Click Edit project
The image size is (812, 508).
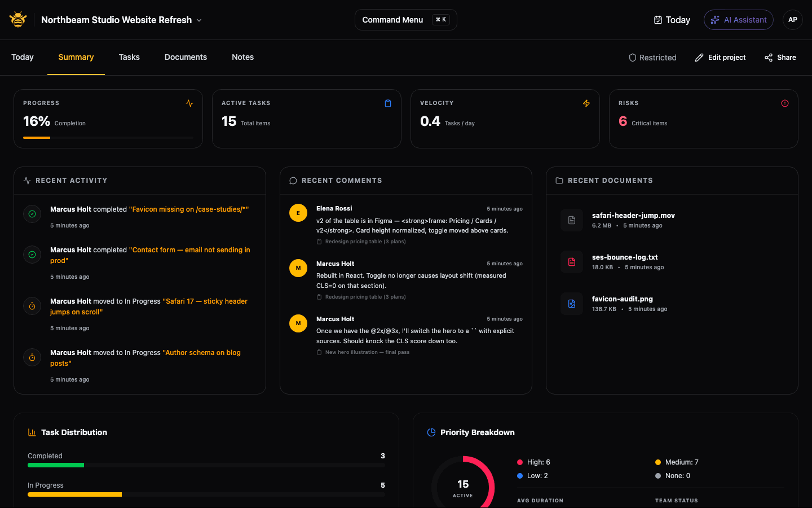click(720, 58)
